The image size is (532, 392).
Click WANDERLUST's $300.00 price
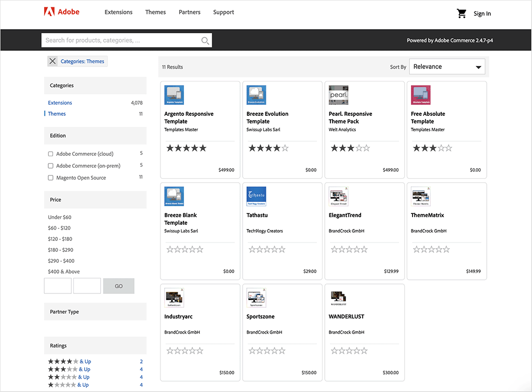[391, 373]
